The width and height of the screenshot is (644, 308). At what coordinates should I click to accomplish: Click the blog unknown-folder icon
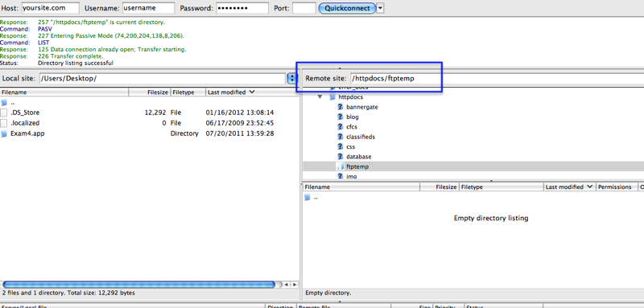tap(340, 117)
